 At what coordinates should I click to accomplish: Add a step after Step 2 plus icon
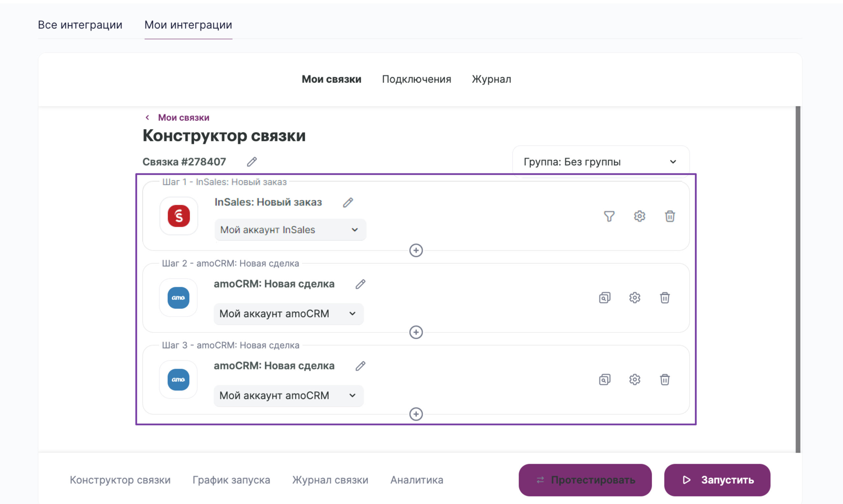click(x=416, y=333)
